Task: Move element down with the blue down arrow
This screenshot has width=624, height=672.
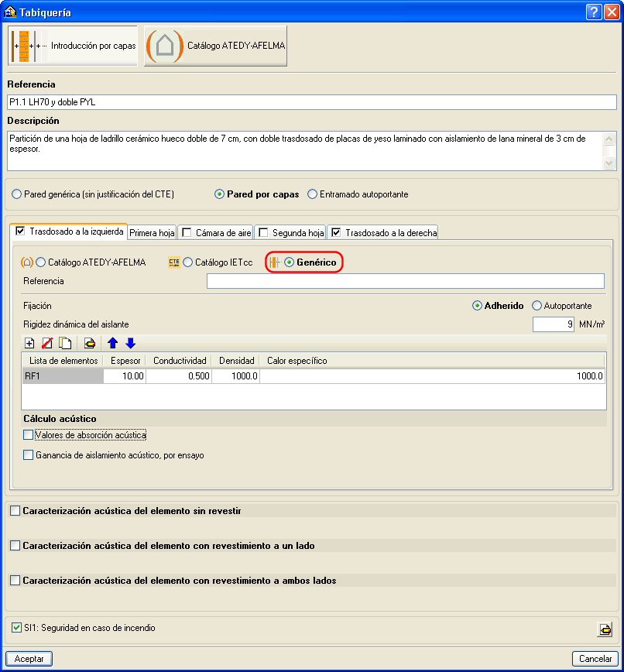Action: [131, 343]
